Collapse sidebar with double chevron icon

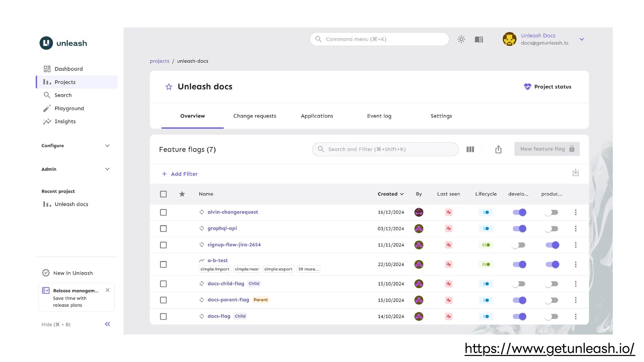click(107, 324)
